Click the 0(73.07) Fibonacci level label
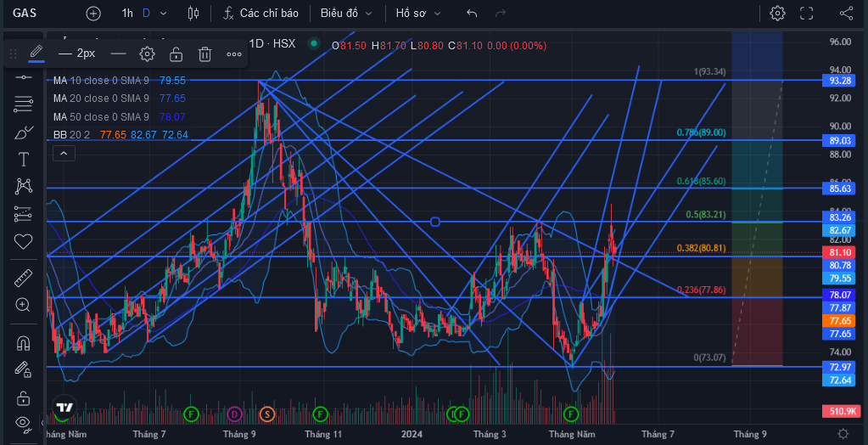The height and width of the screenshot is (445, 868). [709, 358]
